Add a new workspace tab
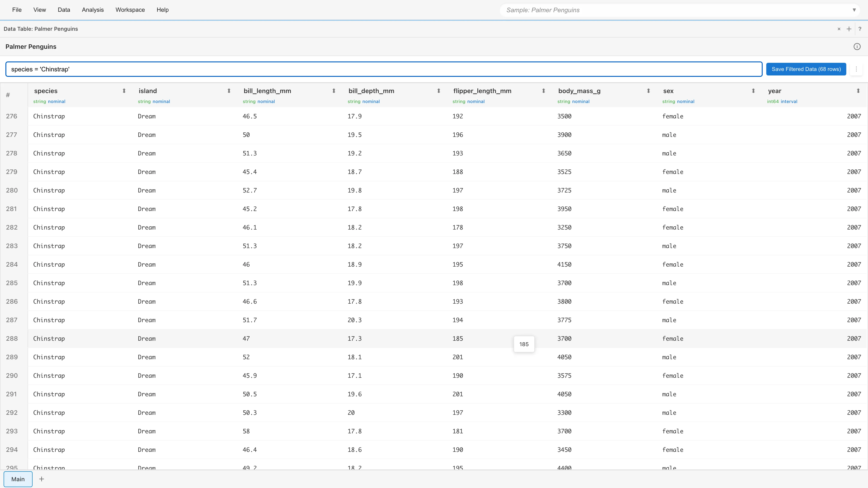Screen dimensions: 868x488 pyautogui.click(x=41, y=479)
